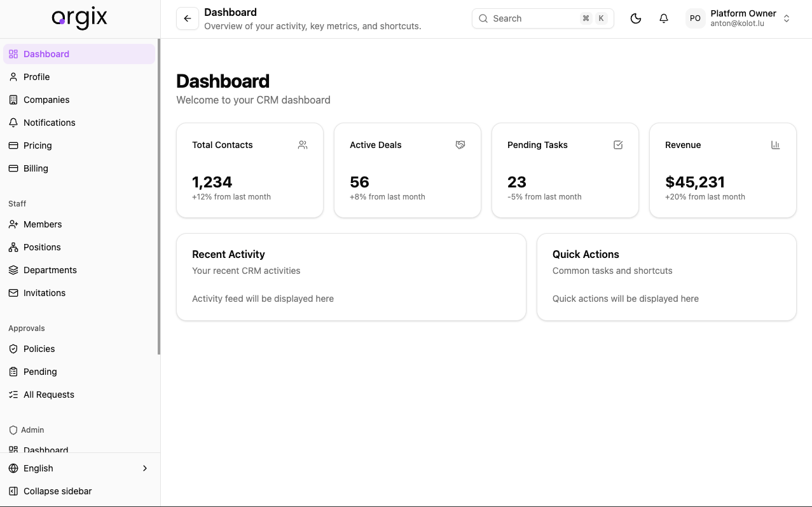Click the Active Deals handshake icon

[x=460, y=145]
